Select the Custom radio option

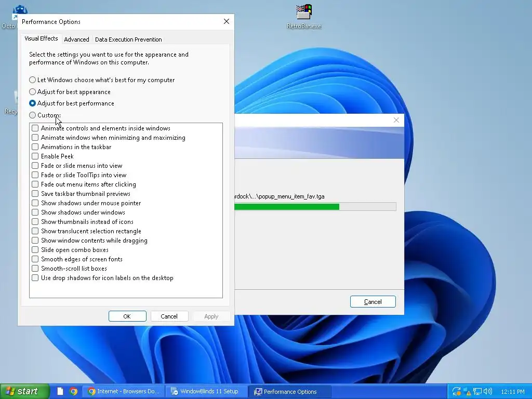pos(45,115)
